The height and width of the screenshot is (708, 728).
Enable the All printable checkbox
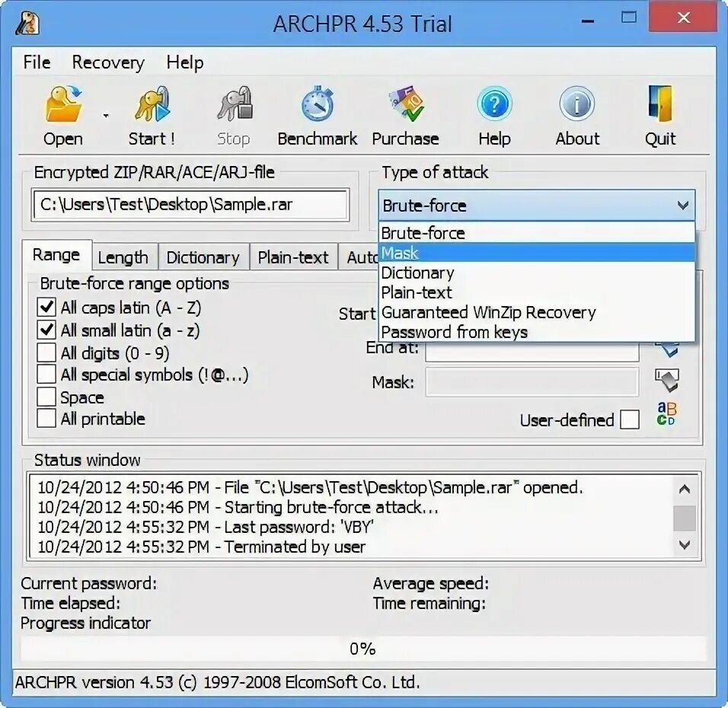[x=46, y=418]
